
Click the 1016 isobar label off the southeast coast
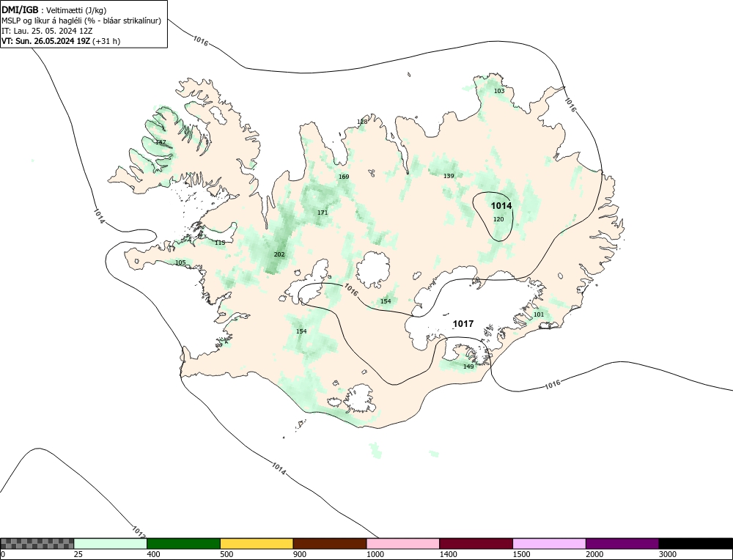click(552, 384)
